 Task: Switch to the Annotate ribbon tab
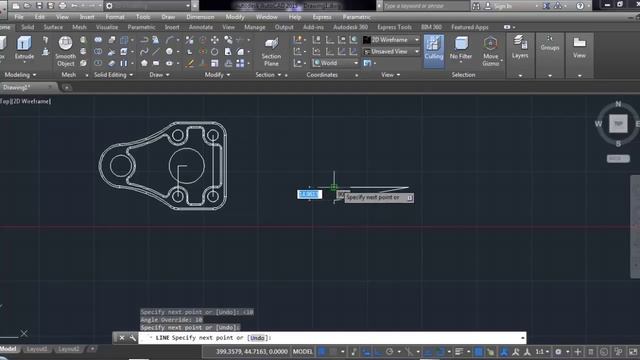[201, 27]
